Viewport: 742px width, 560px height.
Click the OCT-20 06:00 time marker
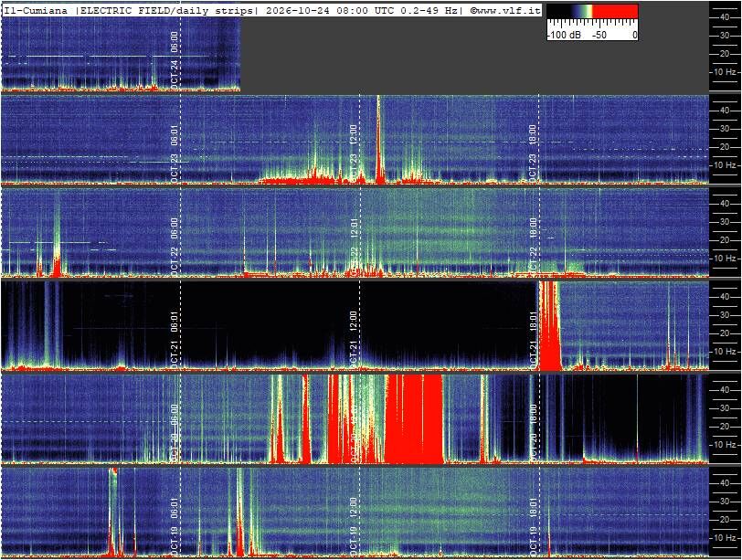coord(175,433)
